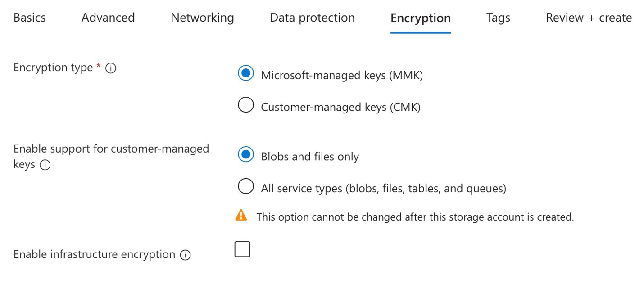Go to the Data protection tab

click(312, 18)
